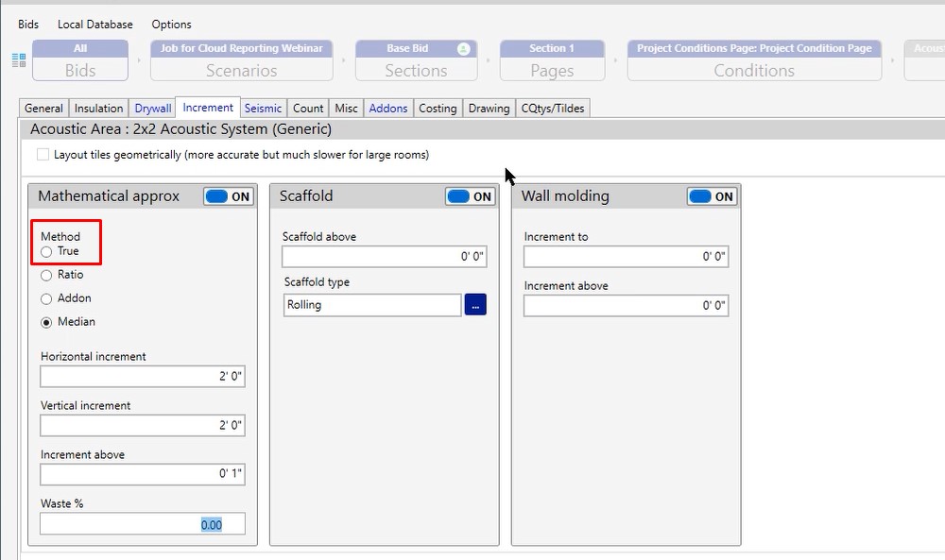Viewport: 945px width, 560px height.
Task: Click the download icon on Base Bid
Action: click(x=463, y=49)
